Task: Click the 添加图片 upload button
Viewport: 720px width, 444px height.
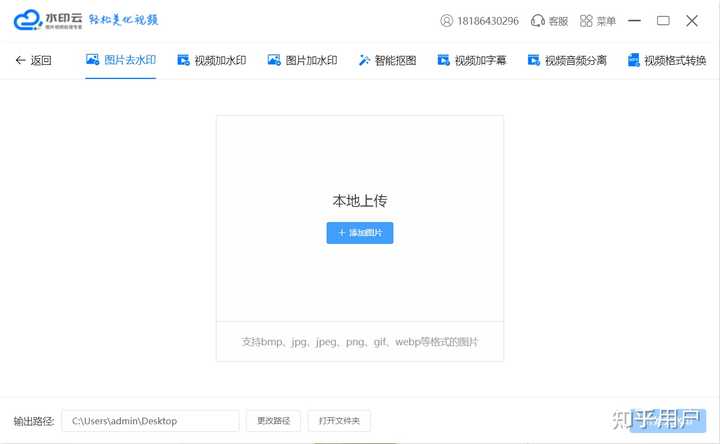Action: click(360, 233)
